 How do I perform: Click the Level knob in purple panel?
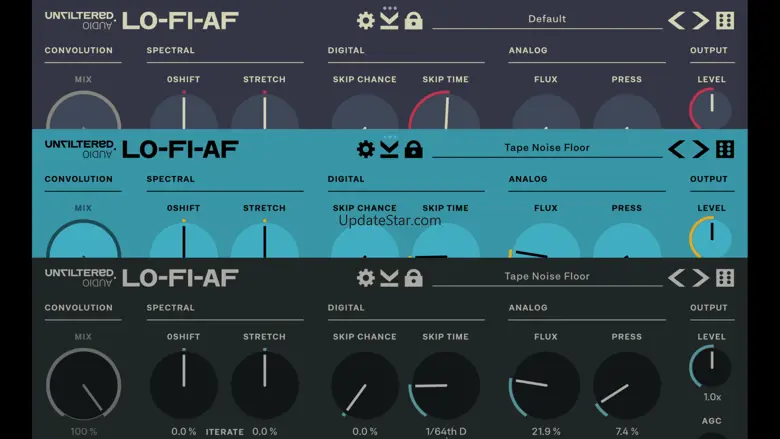coord(711,109)
